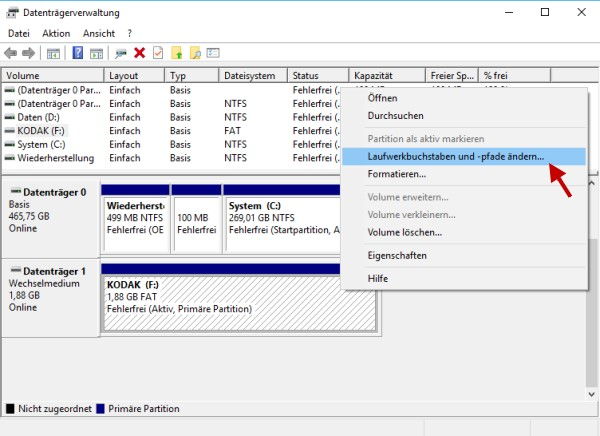Click the folder with magnifier icon

pyautogui.click(x=195, y=53)
